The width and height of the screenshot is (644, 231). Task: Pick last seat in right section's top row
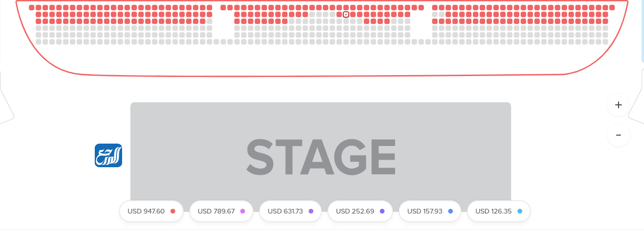coord(612,8)
